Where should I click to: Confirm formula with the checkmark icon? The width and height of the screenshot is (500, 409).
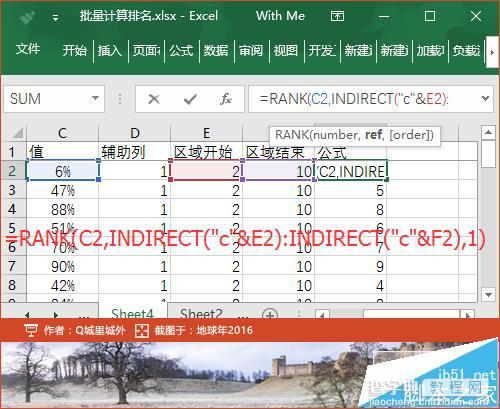coord(190,99)
